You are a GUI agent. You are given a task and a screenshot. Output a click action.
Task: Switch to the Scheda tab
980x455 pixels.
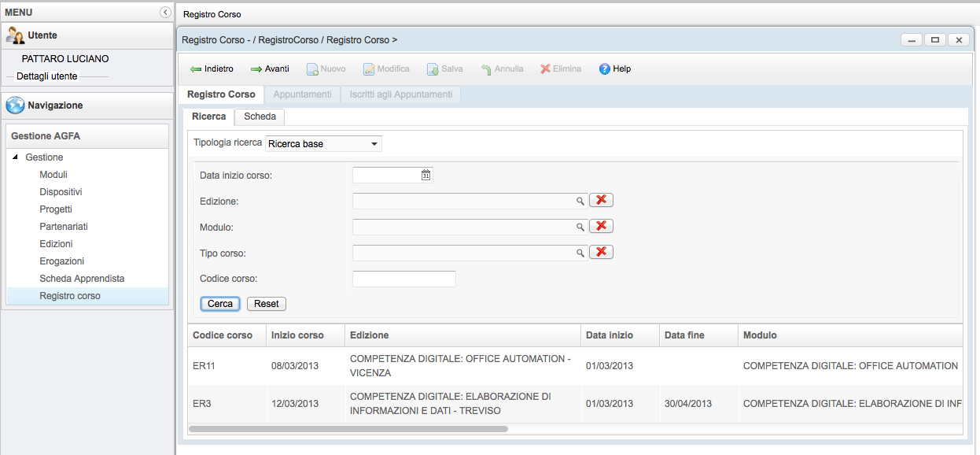[260, 117]
